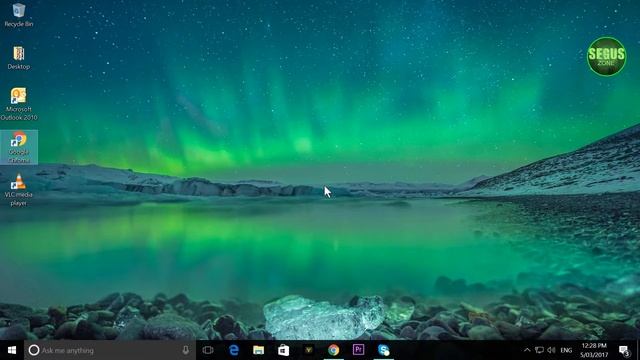Screen dimensions: 640x360
Task: Select the Microsoft Outlook 2010 shortcut
Action: pos(18,104)
